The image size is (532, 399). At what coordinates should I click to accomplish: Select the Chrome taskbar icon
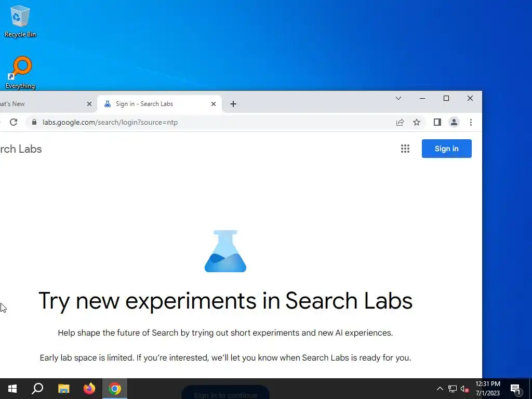pos(115,389)
